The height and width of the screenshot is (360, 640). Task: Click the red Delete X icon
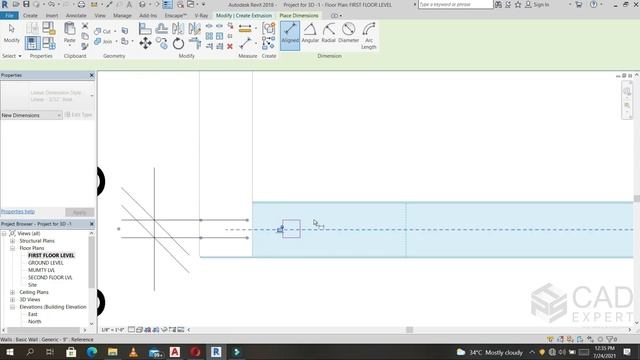tap(230, 46)
